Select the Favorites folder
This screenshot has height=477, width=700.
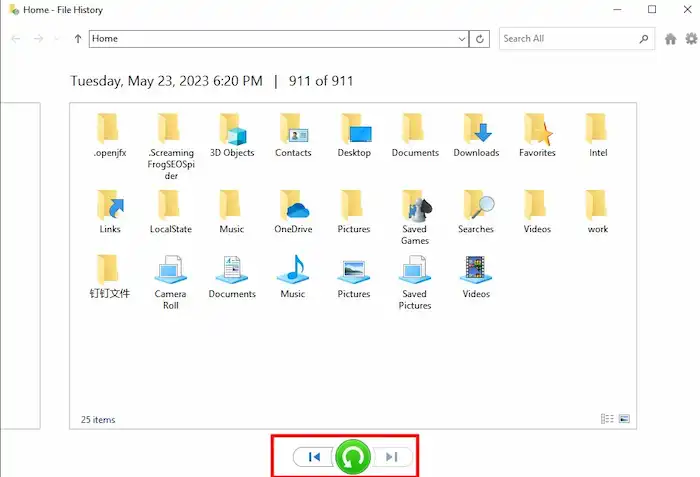point(537,135)
